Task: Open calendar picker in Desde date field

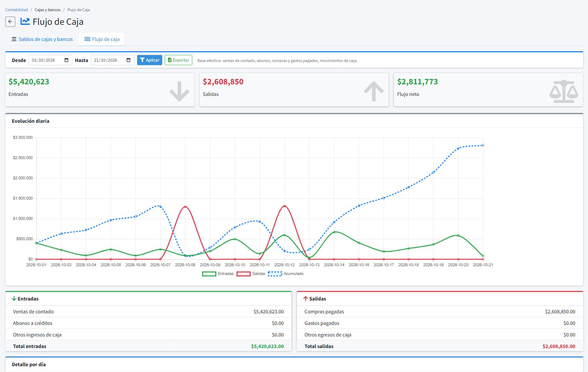Action: point(66,60)
